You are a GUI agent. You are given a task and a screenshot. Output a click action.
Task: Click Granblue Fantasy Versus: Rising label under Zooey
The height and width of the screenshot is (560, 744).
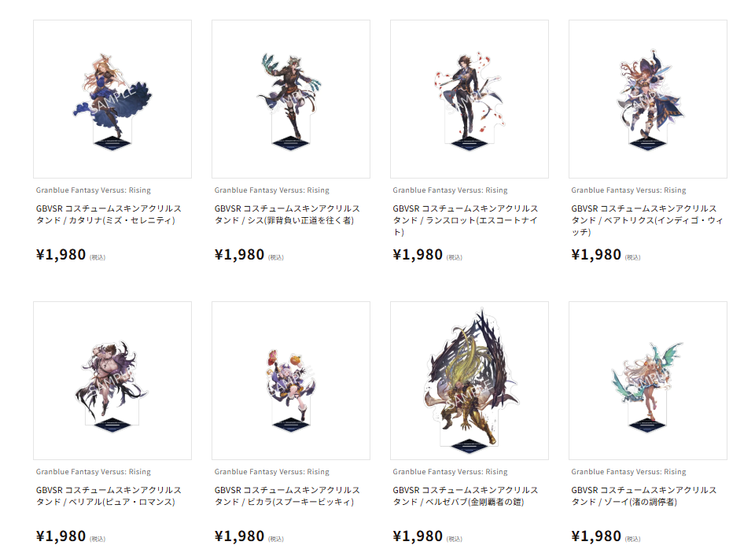pyautogui.click(x=628, y=472)
